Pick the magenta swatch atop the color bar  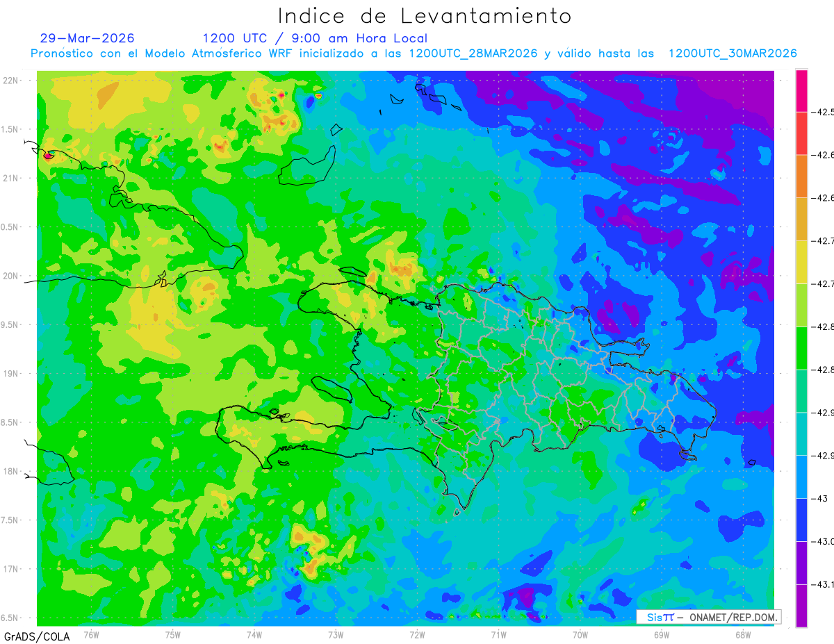tap(801, 90)
